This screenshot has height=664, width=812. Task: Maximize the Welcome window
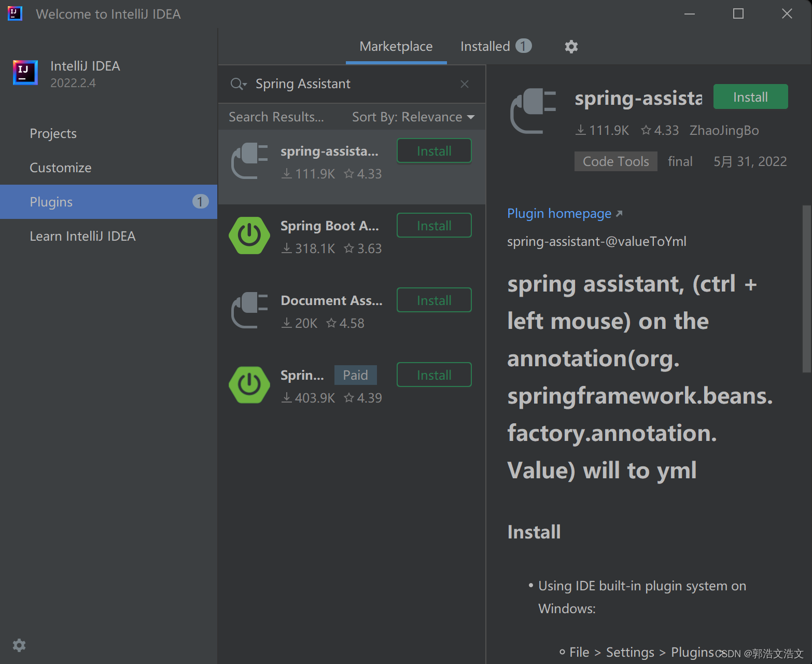tap(738, 14)
